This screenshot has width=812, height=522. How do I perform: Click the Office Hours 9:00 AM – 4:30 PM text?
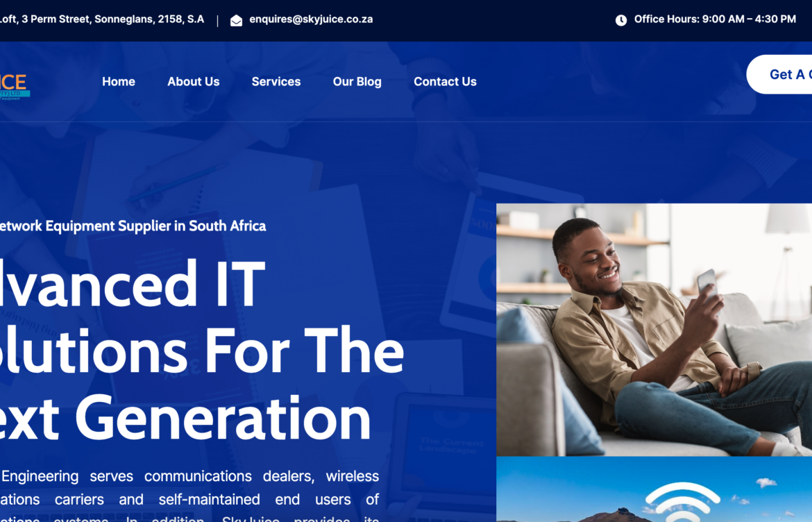point(715,19)
